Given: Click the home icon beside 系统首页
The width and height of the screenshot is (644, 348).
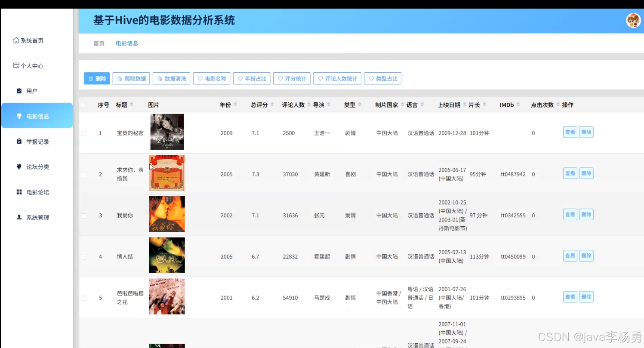Looking at the screenshot, I should [x=16, y=40].
